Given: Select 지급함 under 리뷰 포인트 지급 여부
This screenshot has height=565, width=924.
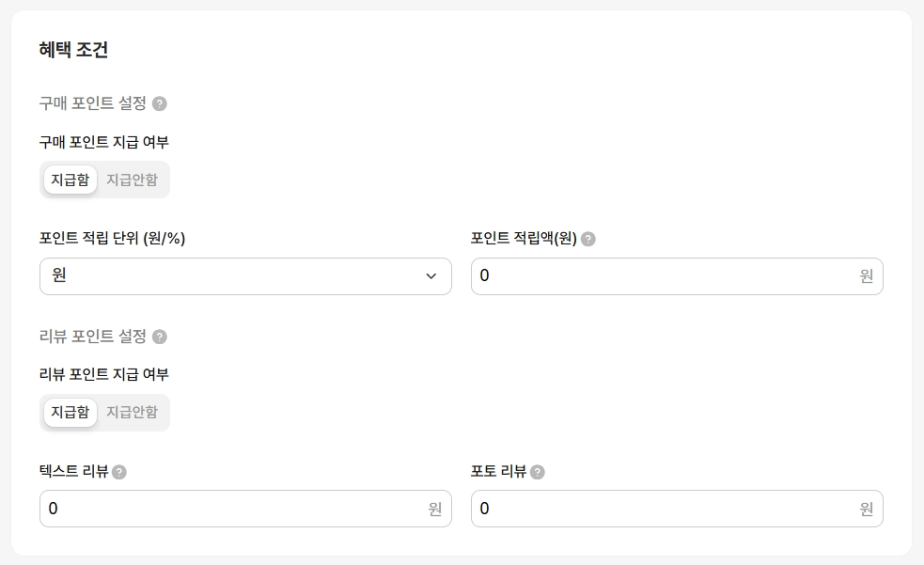Looking at the screenshot, I should [70, 412].
